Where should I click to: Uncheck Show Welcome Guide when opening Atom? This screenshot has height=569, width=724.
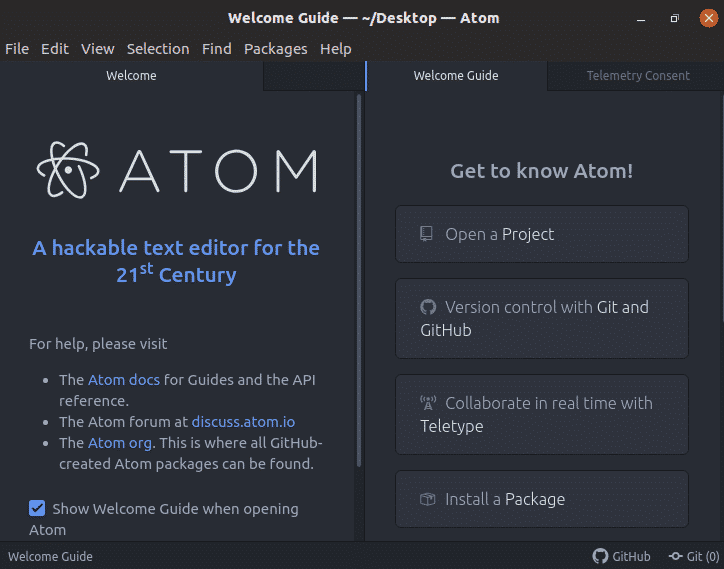tap(37, 508)
